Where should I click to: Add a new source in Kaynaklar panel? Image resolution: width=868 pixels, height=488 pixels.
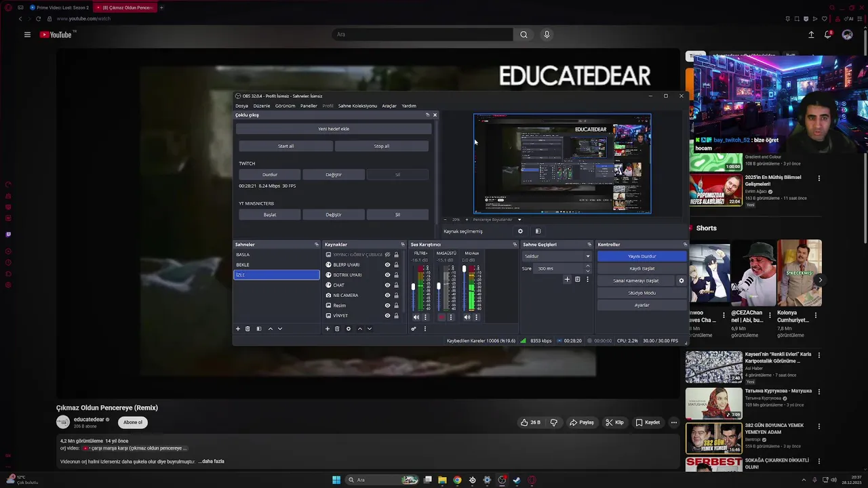(328, 329)
